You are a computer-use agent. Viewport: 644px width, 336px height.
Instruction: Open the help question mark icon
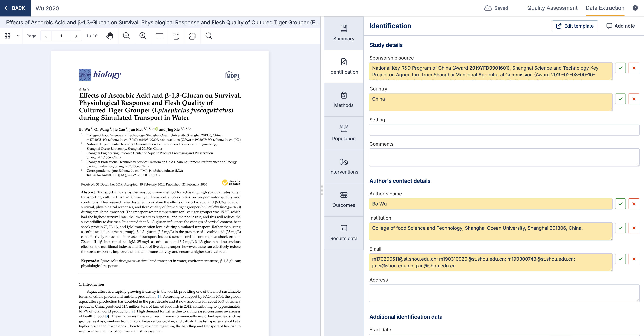pyautogui.click(x=635, y=8)
